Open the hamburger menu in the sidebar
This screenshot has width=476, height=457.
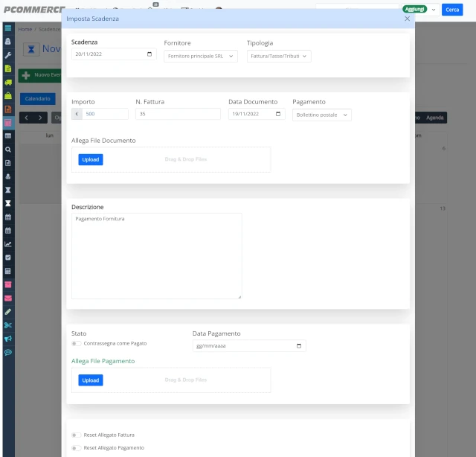[8, 28]
